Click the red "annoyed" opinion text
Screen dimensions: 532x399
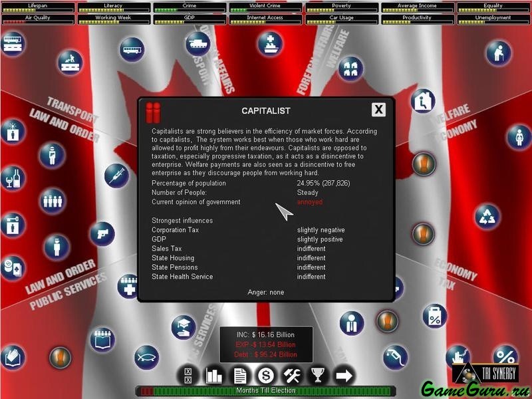click(310, 202)
